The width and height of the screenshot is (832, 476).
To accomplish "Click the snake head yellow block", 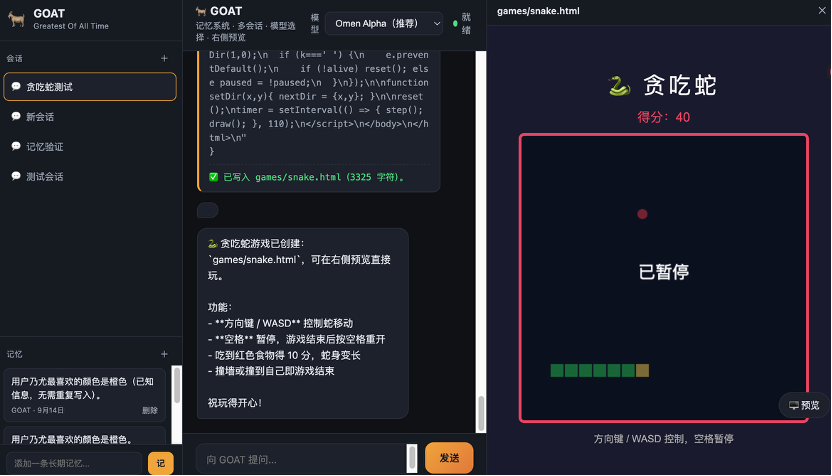I will (x=642, y=370).
